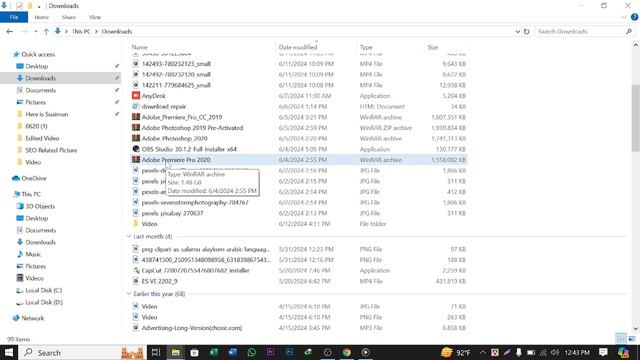This screenshot has width=640, height=360.
Task: Click the Adobe_Premiere_Pro_CC_2019 archive icon
Action: 136,117
